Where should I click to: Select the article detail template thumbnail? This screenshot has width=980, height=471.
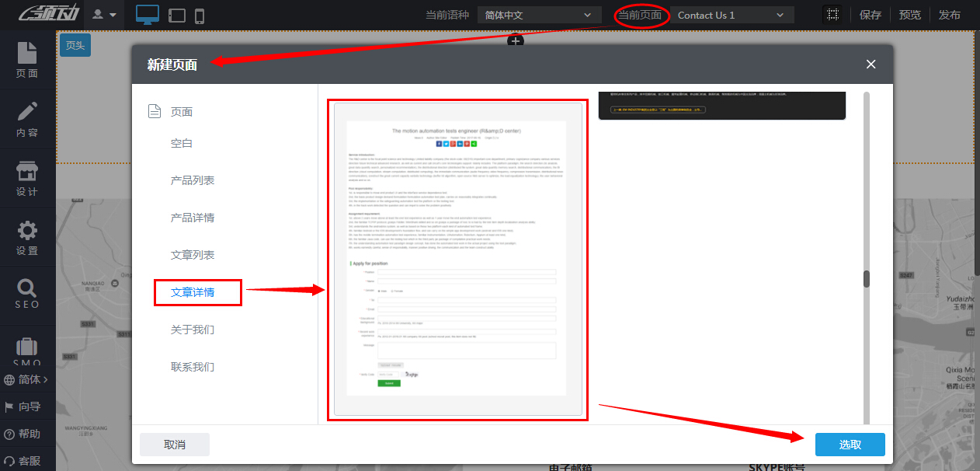click(x=457, y=260)
